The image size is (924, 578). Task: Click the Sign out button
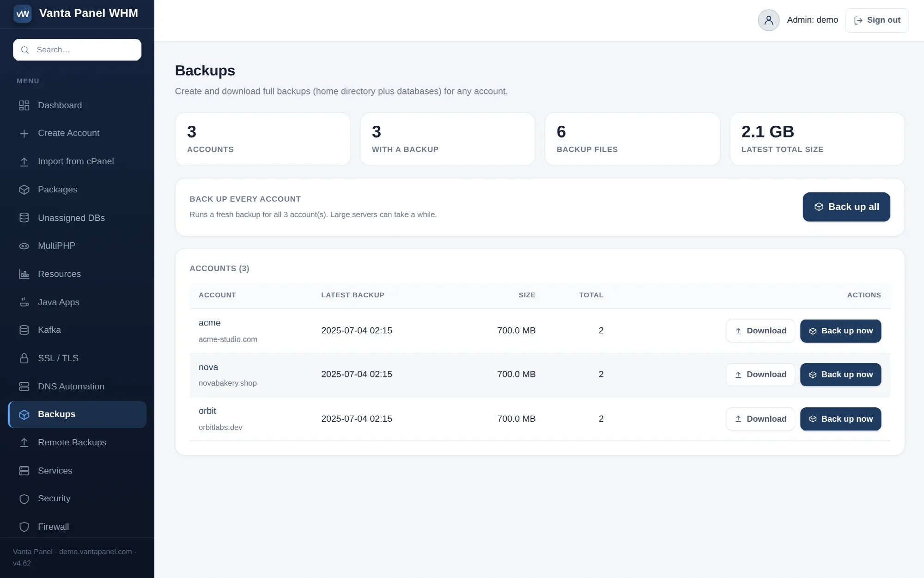click(877, 20)
